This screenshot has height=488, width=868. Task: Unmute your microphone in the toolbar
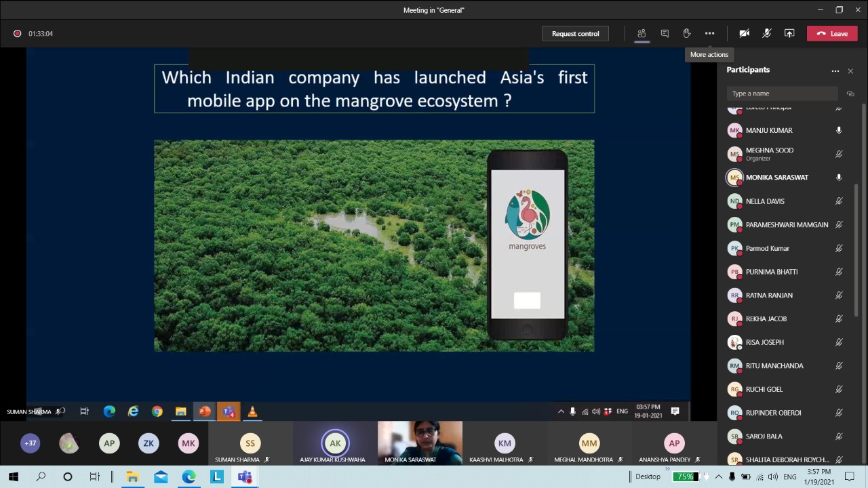[767, 33]
